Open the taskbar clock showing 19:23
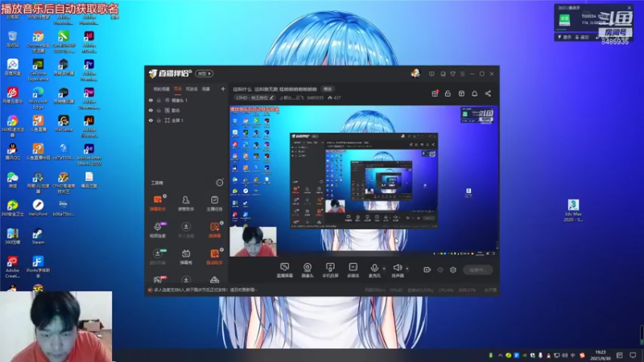Image resolution: width=644 pixels, height=362 pixels. 601,355
